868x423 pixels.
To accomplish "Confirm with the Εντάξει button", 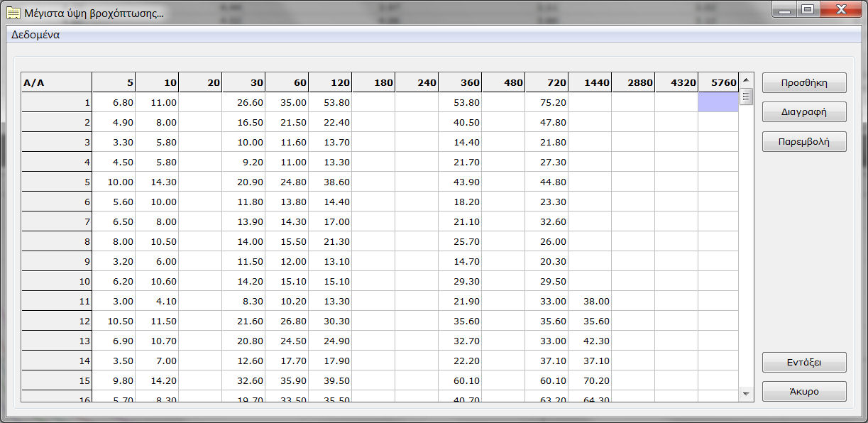I will (803, 363).
